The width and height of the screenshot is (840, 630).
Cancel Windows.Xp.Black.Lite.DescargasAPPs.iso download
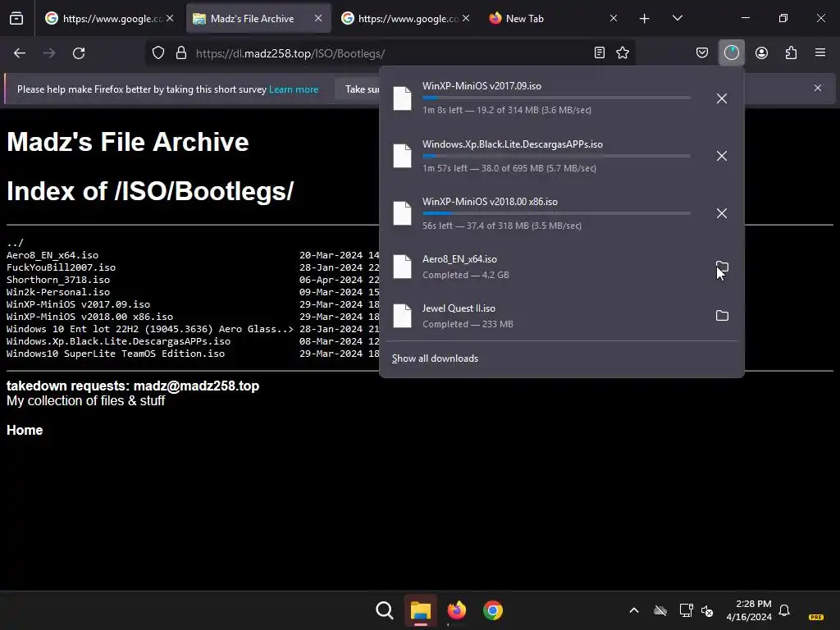722,156
